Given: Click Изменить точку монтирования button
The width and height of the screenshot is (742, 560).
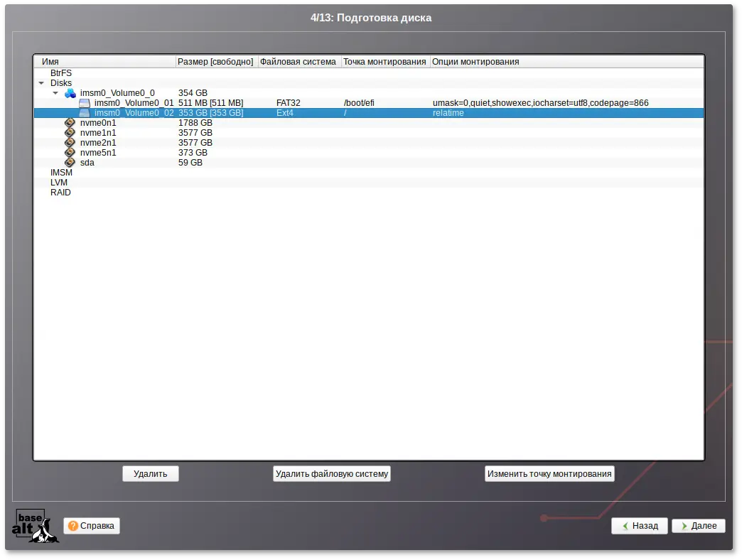Looking at the screenshot, I should 549,474.
